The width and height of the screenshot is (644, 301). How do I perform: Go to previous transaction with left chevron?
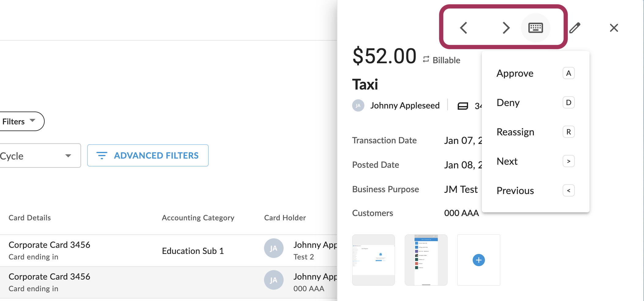tap(463, 28)
